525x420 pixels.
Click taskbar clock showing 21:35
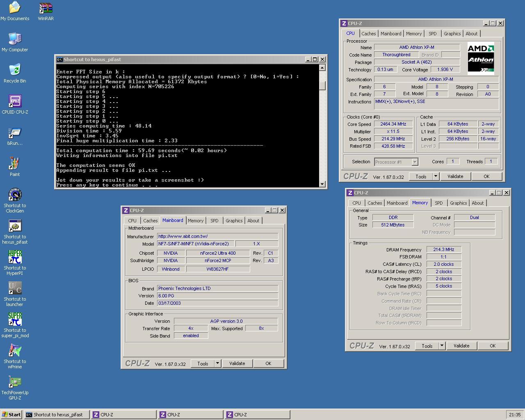pos(515,415)
